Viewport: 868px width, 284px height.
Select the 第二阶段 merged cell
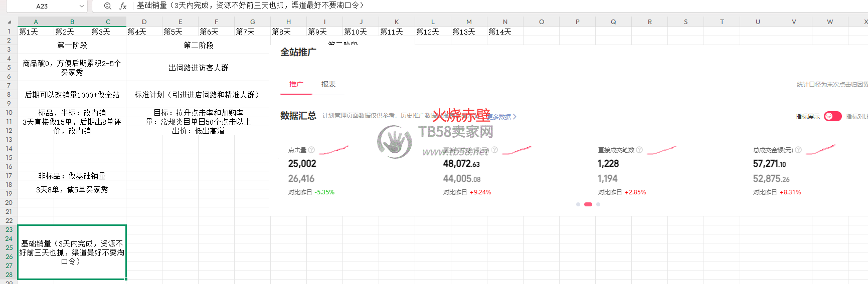click(x=198, y=45)
